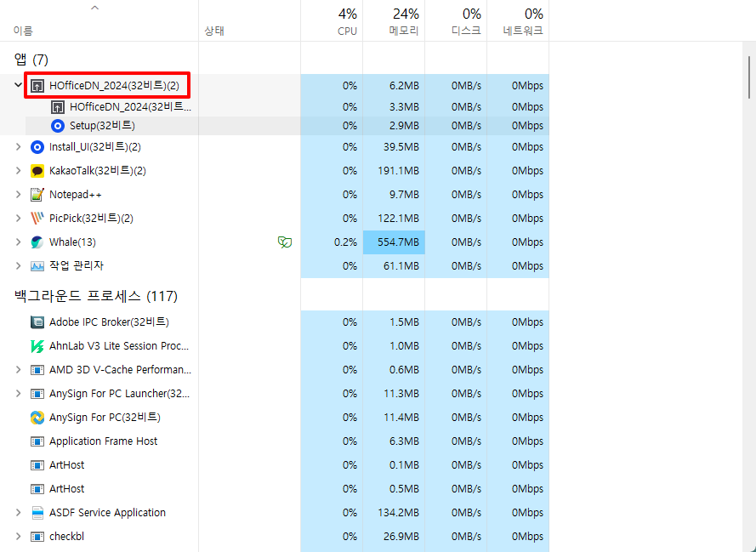This screenshot has height=552, width=756.
Task: Click the PicPick app icon
Action: [37, 218]
